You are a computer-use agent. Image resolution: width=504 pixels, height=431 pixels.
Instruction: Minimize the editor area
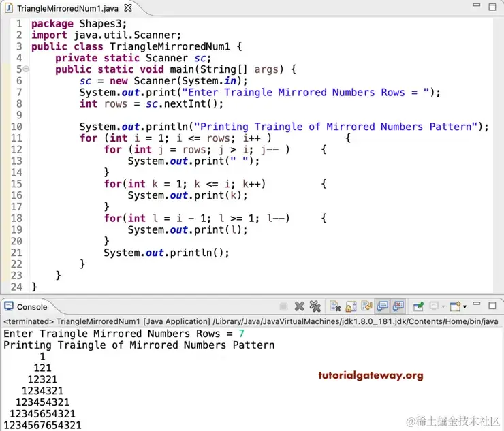click(x=477, y=5)
